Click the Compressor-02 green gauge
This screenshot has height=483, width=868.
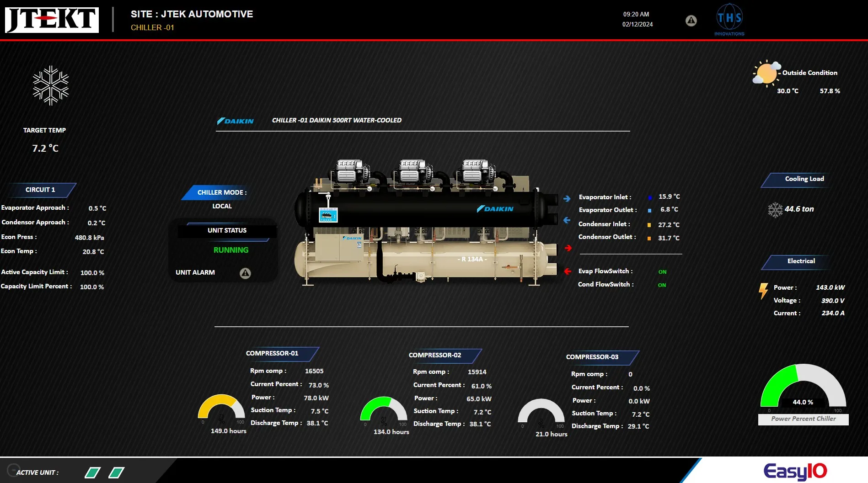point(384,409)
